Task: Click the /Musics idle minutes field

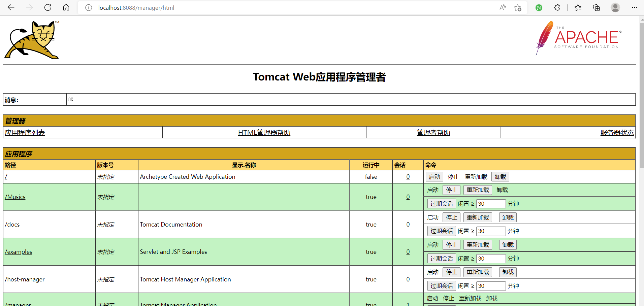Action: (491, 204)
